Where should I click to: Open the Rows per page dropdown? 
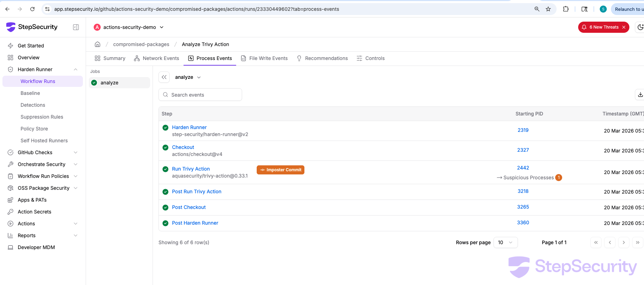click(505, 242)
